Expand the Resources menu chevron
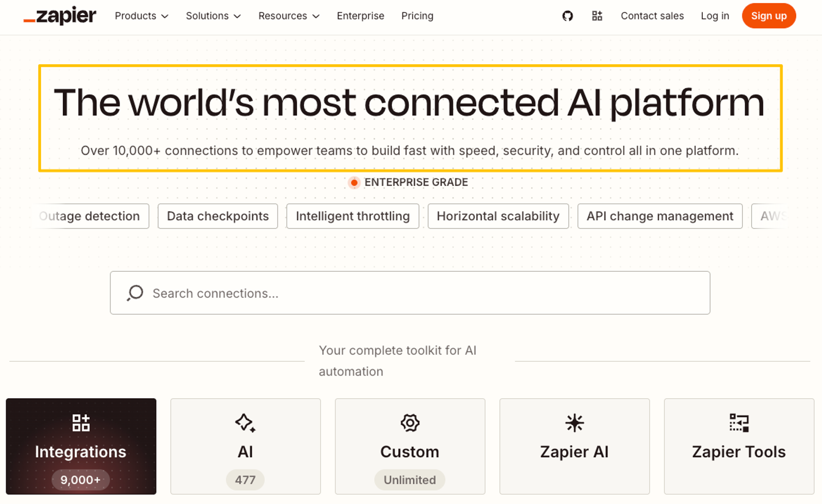 [316, 16]
